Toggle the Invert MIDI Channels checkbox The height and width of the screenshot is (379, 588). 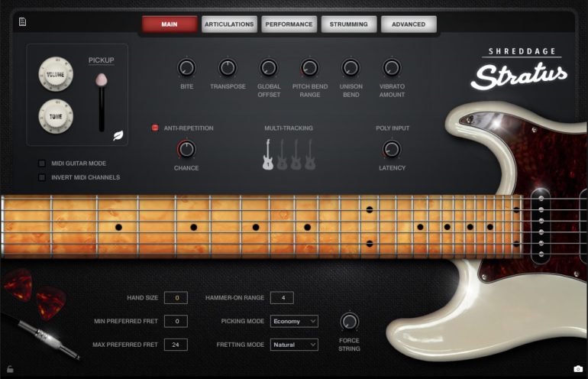[42, 177]
